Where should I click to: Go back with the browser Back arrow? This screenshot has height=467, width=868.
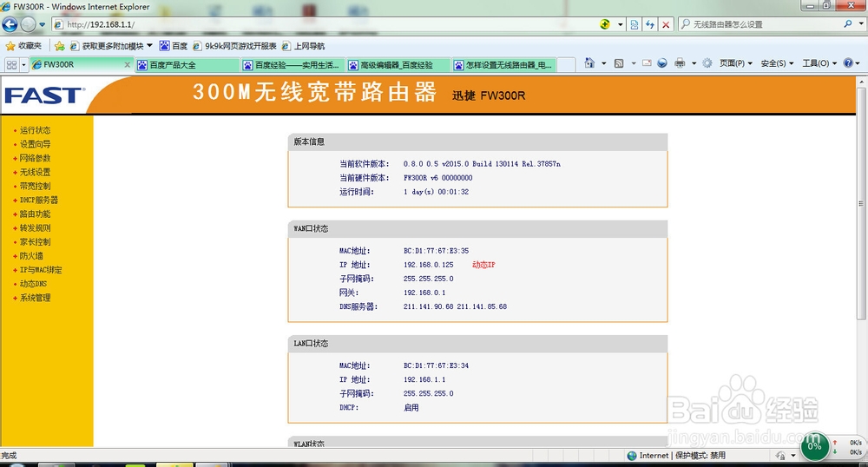tap(10, 24)
